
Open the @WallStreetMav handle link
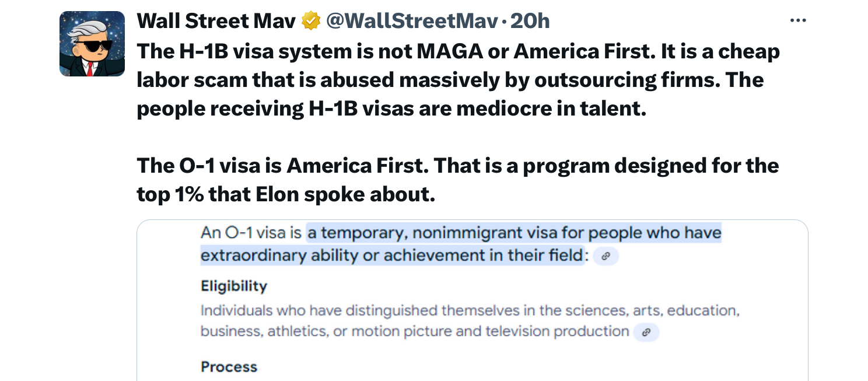(x=412, y=22)
